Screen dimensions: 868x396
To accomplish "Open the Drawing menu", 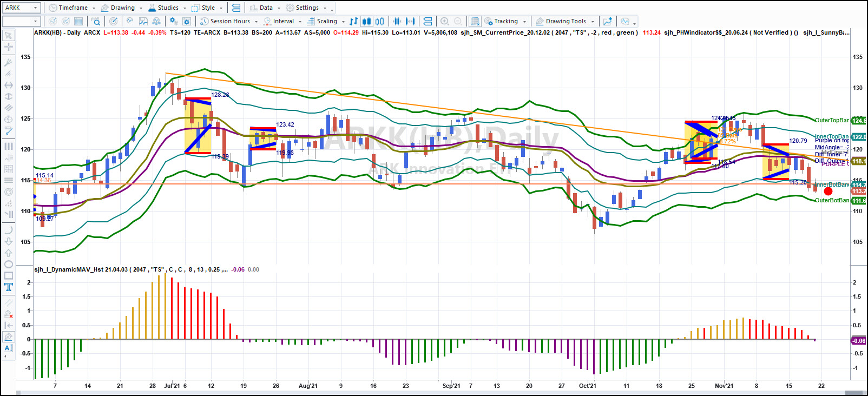I will [x=122, y=8].
